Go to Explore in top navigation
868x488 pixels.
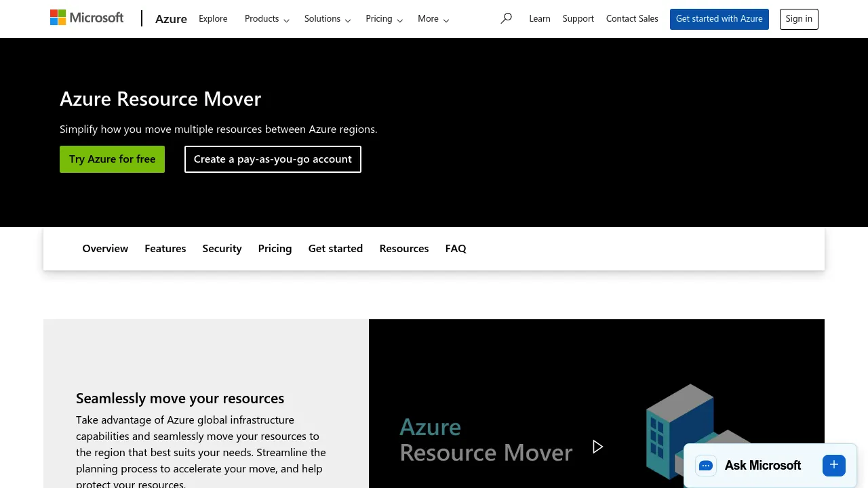[x=213, y=19]
